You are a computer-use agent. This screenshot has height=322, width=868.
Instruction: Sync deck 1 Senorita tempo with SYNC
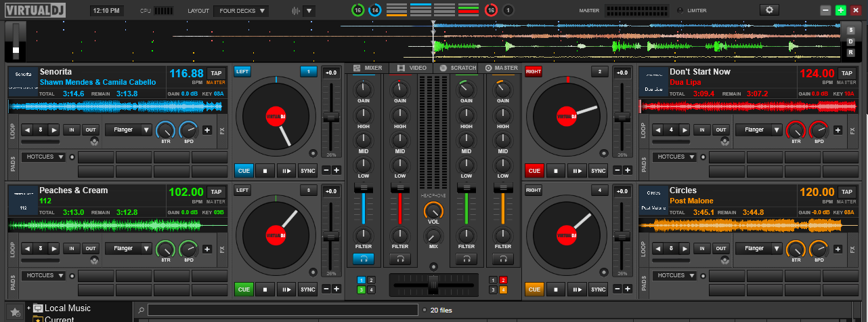[308, 171]
